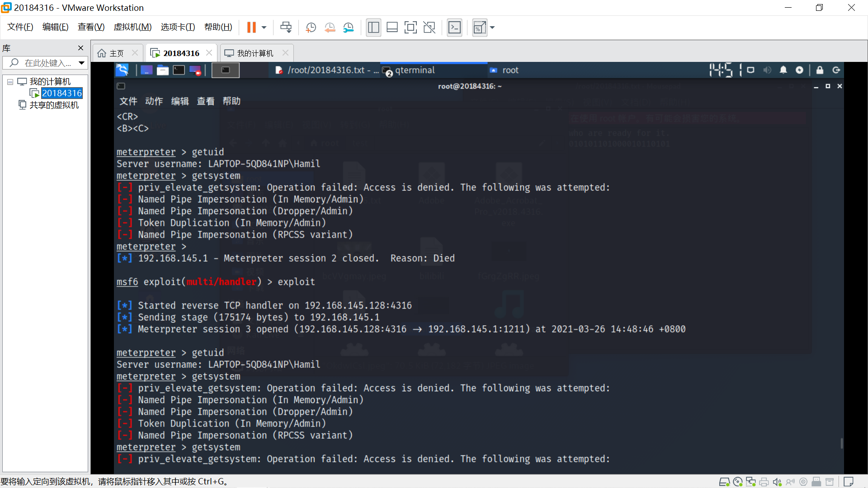Open the terminal's 动作 menu

coord(154,101)
